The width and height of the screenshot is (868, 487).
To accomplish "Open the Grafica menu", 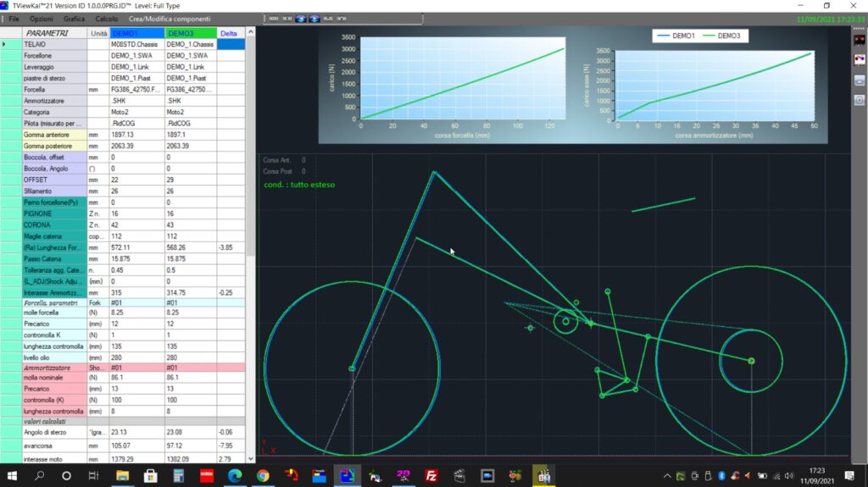I will (74, 19).
